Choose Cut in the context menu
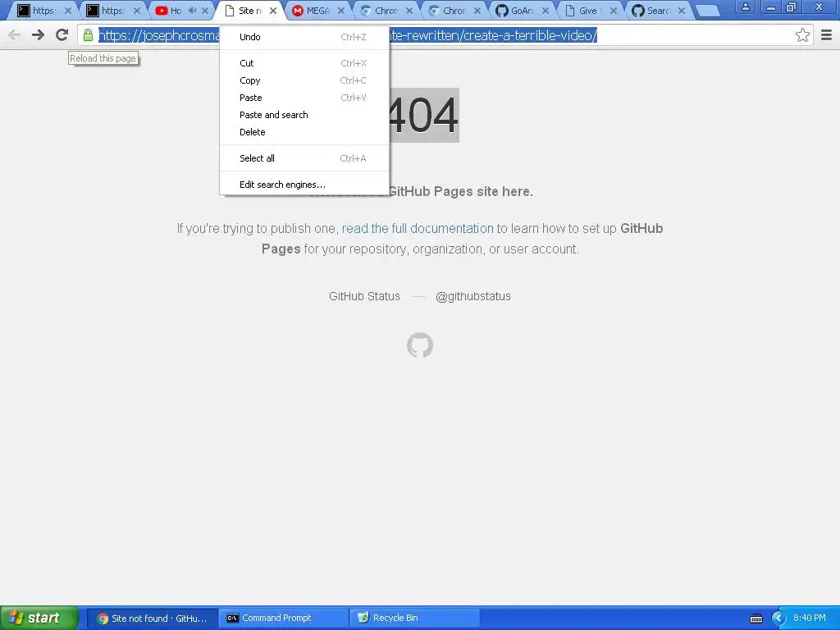Screen dimensions: 840x630 (304, 63)
